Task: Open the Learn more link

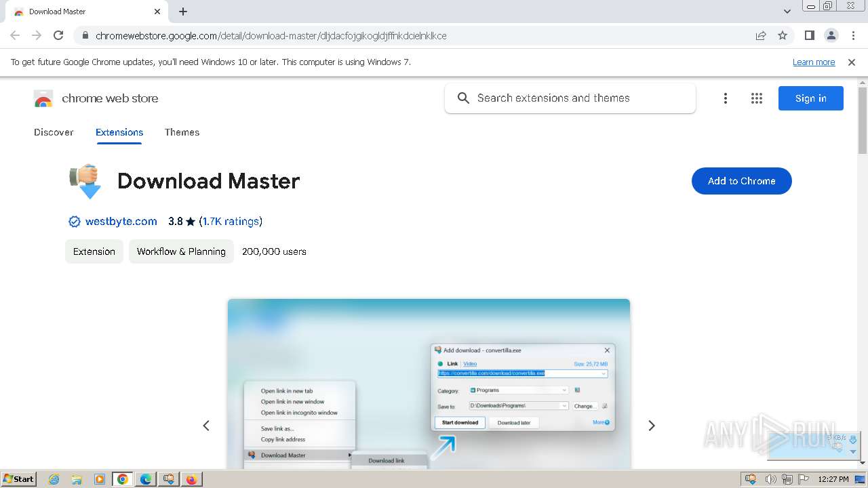Action: coord(814,62)
